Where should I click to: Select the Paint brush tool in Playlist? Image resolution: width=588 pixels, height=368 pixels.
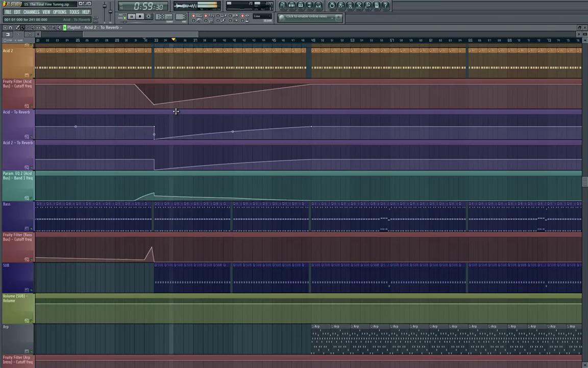tap(22, 28)
